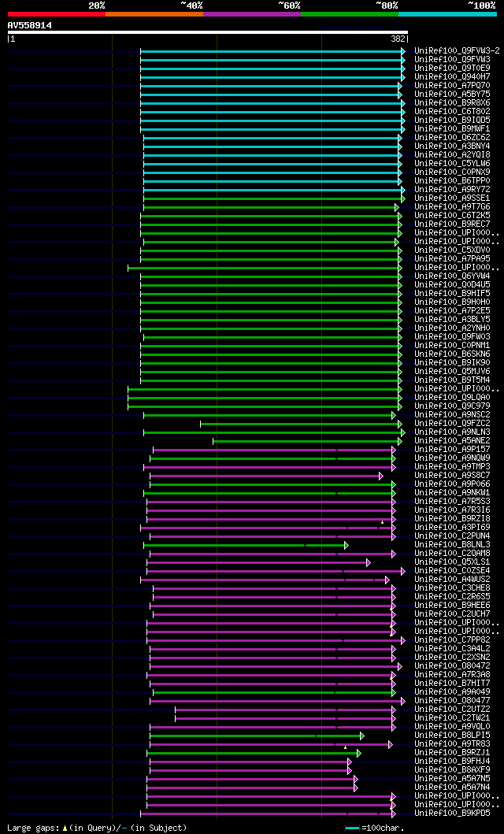The image size is (504, 834).
Task: Open hit UniRef100_Q9T0E9
Action: (x=453, y=69)
